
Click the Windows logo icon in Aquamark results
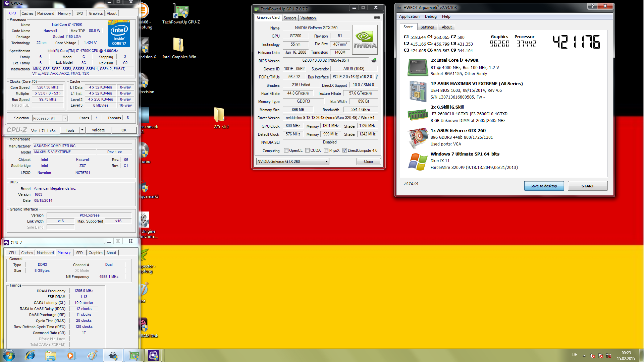(418, 162)
